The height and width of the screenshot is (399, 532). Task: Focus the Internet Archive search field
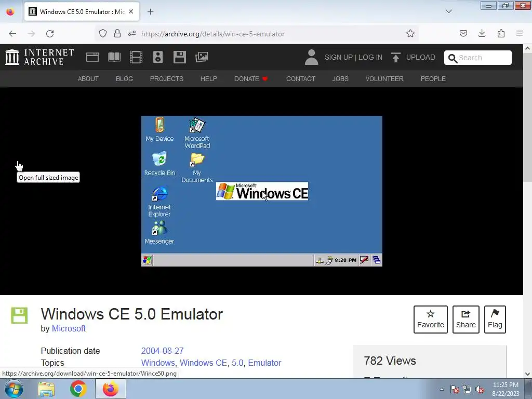[x=478, y=58]
